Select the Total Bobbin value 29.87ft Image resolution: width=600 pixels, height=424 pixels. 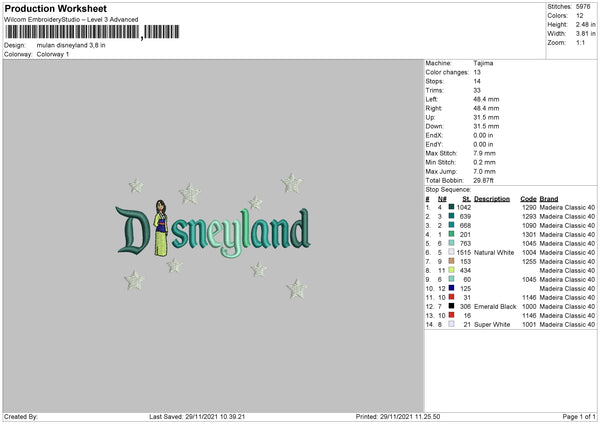tap(483, 180)
